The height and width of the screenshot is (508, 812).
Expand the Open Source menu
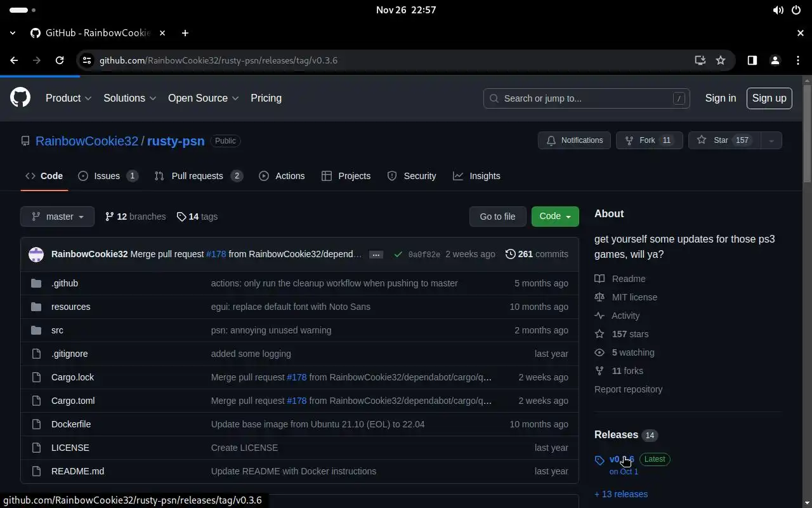click(204, 98)
